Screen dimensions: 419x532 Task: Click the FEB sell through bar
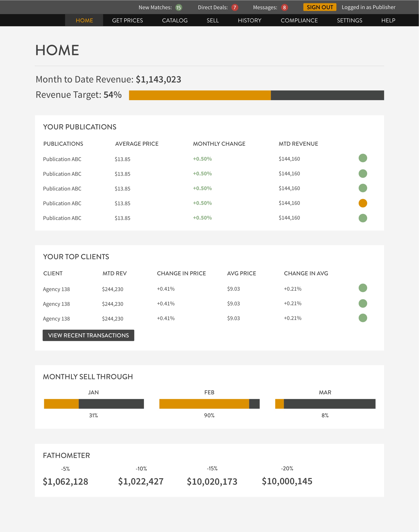point(209,404)
